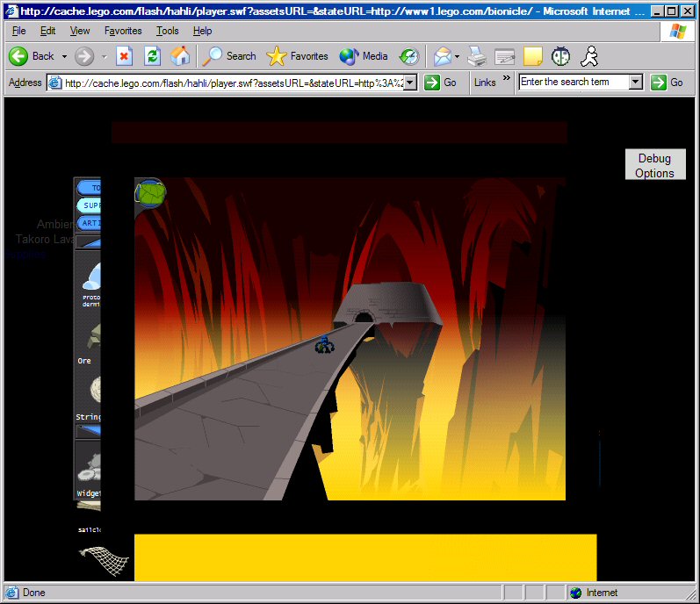This screenshot has height=604, width=700.
Task: Expand the search term dropdown
Action: point(636,82)
